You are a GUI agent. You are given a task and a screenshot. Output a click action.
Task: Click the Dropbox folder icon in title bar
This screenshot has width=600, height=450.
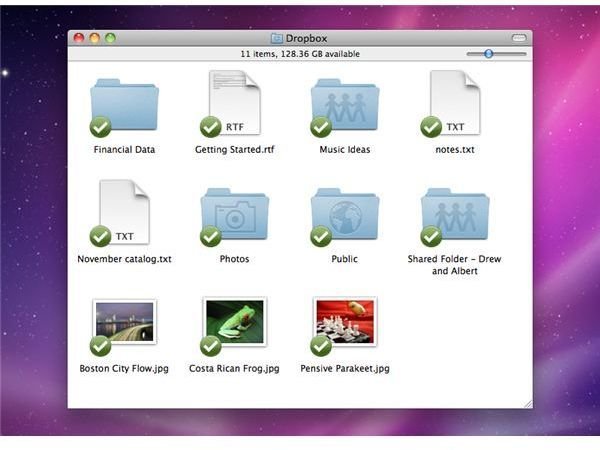click(x=277, y=38)
